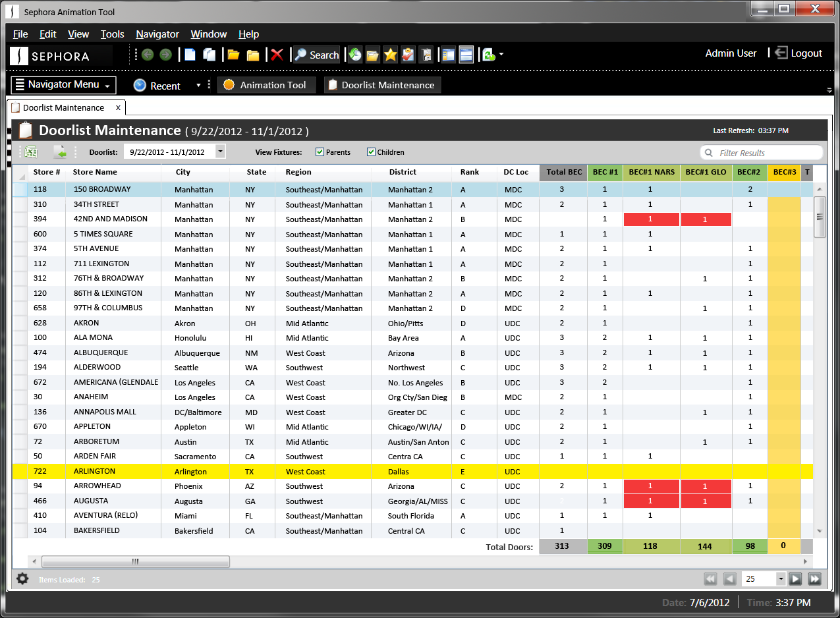Click the Logout button
The width and height of the screenshot is (840, 618).
point(798,53)
